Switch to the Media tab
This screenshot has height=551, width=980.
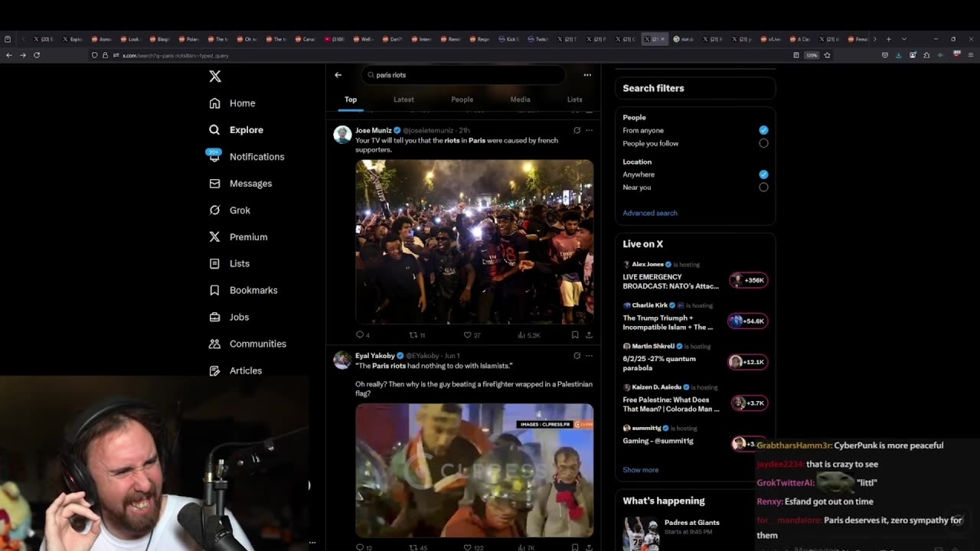[520, 99]
